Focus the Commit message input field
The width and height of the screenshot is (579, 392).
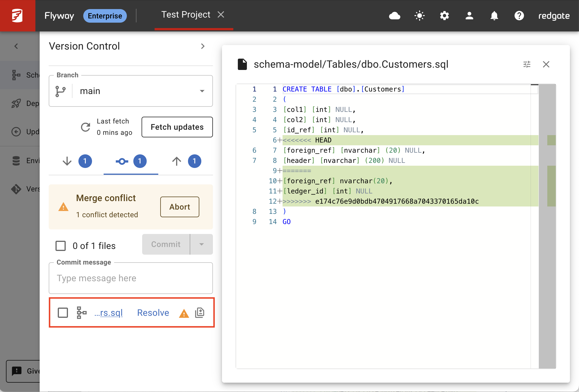click(x=131, y=278)
